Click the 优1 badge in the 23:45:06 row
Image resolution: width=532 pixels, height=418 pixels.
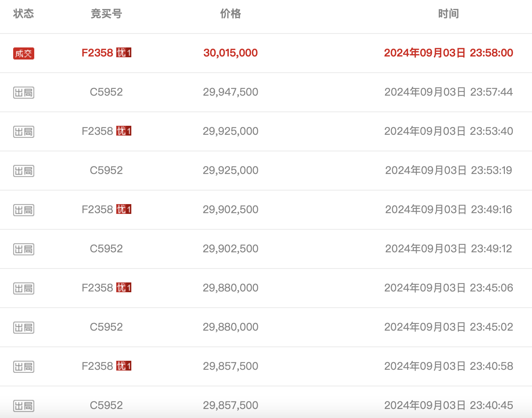[x=124, y=288]
